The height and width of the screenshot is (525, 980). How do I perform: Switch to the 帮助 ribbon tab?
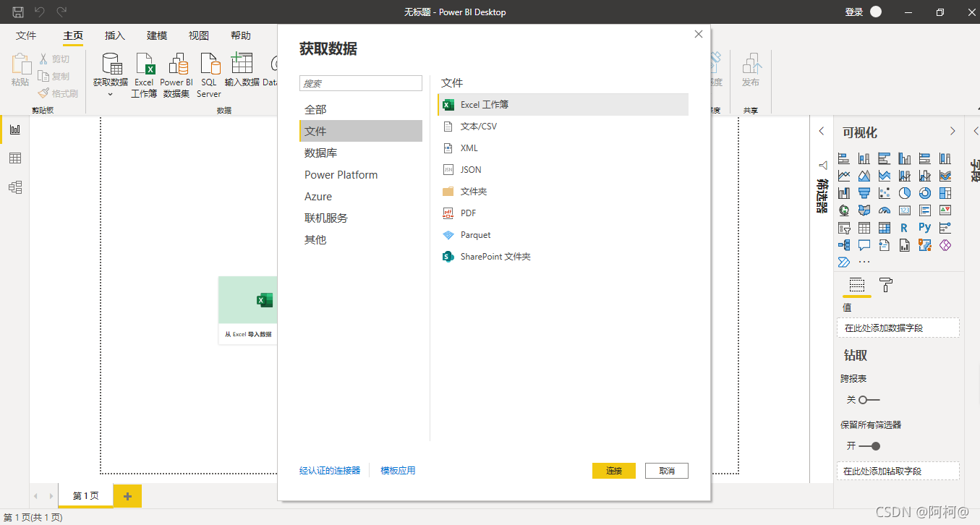coord(241,35)
